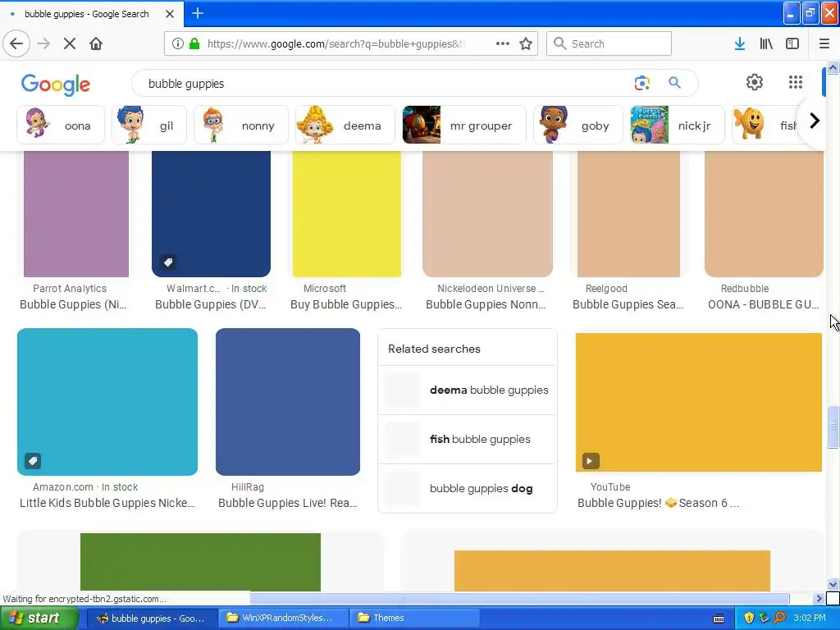Image resolution: width=840 pixels, height=630 pixels.
Task: Open the Google apps grid
Action: click(796, 82)
